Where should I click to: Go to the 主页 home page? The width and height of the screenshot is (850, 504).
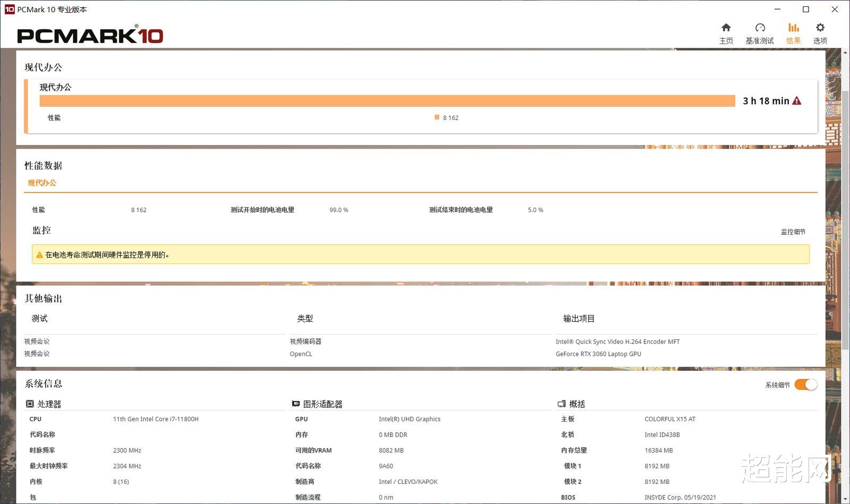726,33
